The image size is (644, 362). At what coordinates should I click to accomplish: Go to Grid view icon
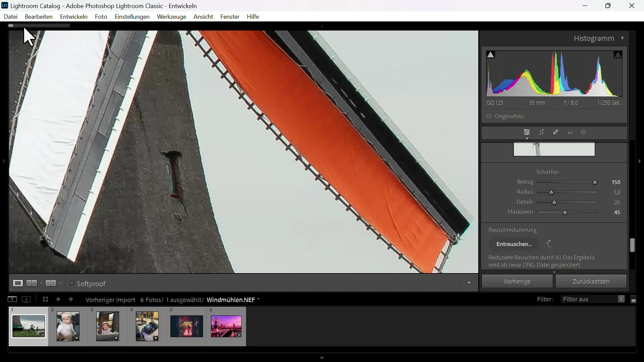click(x=45, y=299)
